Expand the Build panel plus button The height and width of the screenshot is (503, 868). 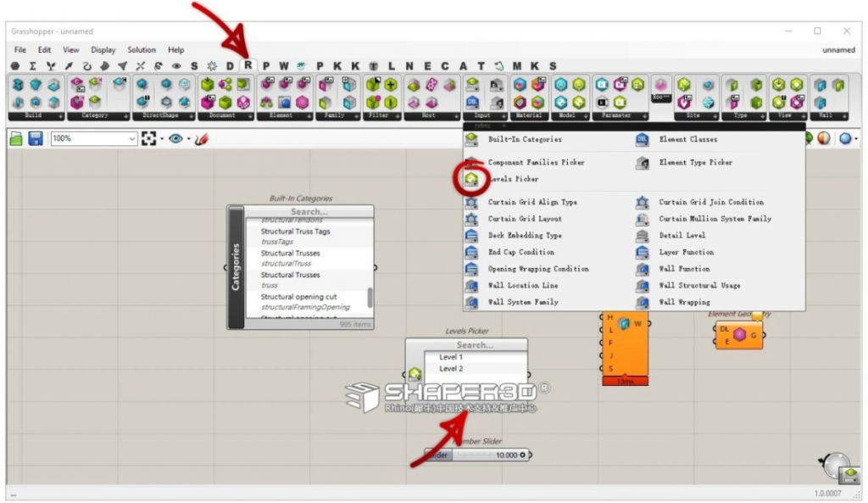[x=60, y=116]
